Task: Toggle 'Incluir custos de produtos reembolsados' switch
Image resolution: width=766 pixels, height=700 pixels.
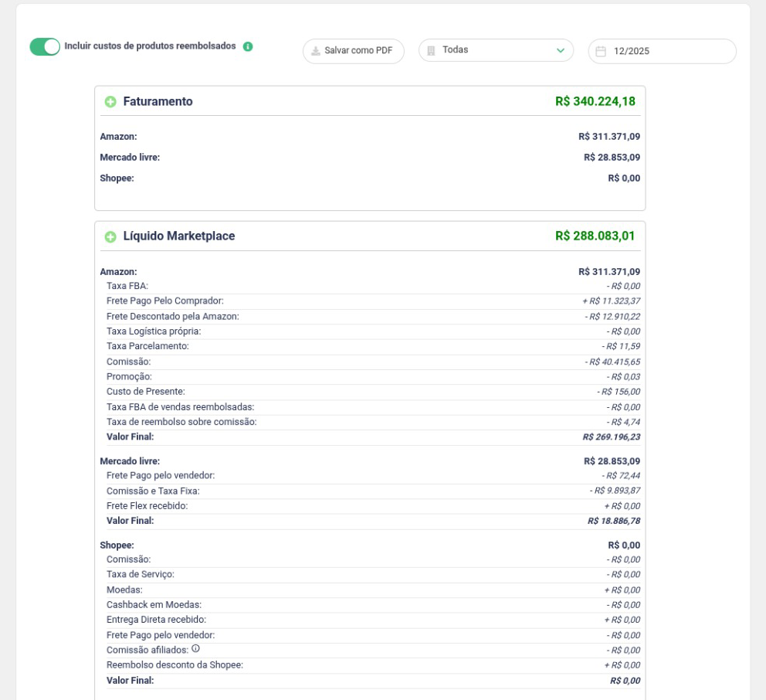Action: (45, 47)
